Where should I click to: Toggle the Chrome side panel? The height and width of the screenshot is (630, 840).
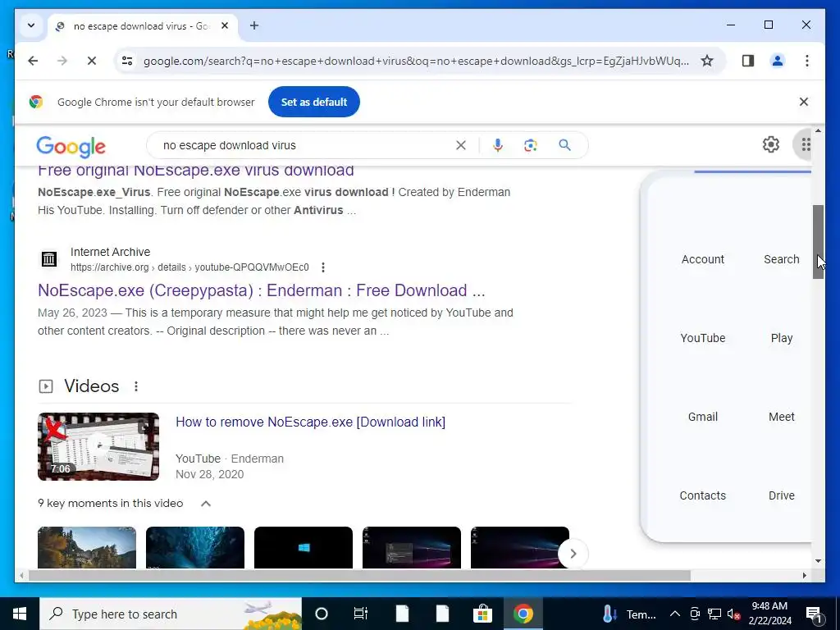tap(748, 61)
